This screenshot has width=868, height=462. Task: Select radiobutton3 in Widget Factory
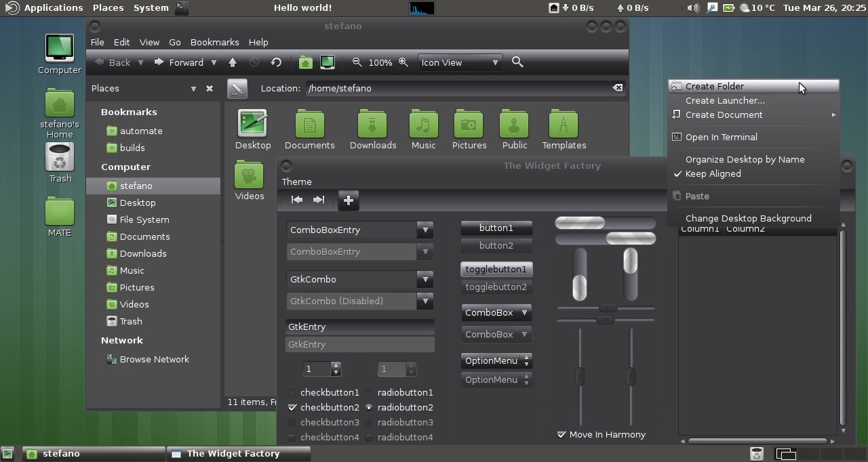point(370,422)
